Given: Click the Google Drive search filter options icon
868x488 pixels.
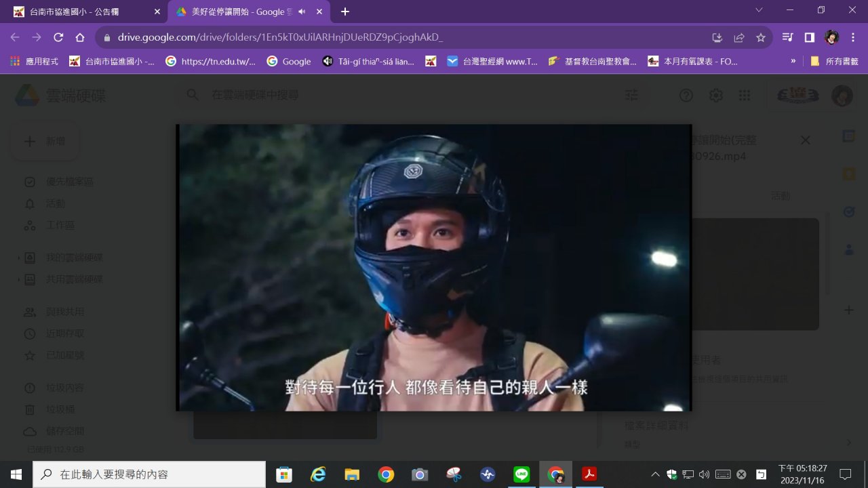Looking at the screenshot, I should pos(631,96).
